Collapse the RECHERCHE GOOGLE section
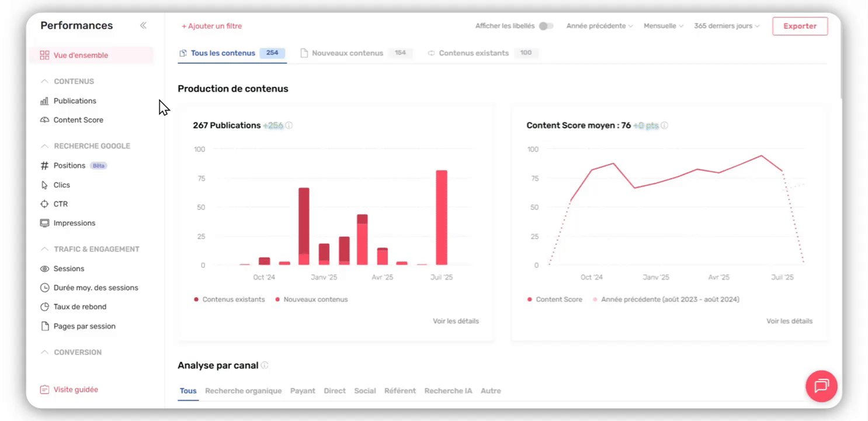868x421 pixels. (x=44, y=146)
